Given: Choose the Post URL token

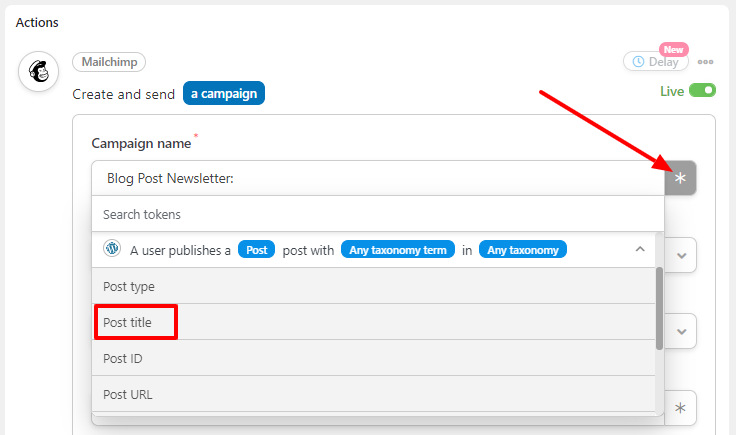Looking at the screenshot, I should (x=374, y=394).
